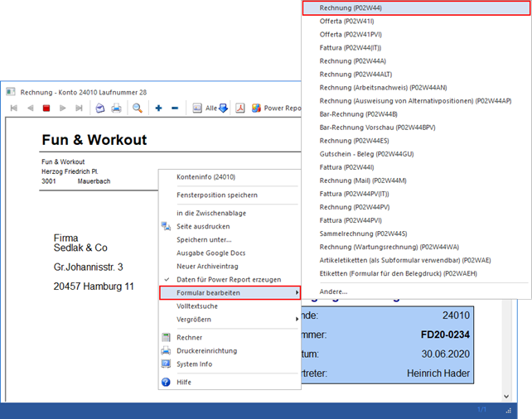532x419 pixels.
Task: Click the email envelope icon in toolbar
Action: click(x=100, y=108)
